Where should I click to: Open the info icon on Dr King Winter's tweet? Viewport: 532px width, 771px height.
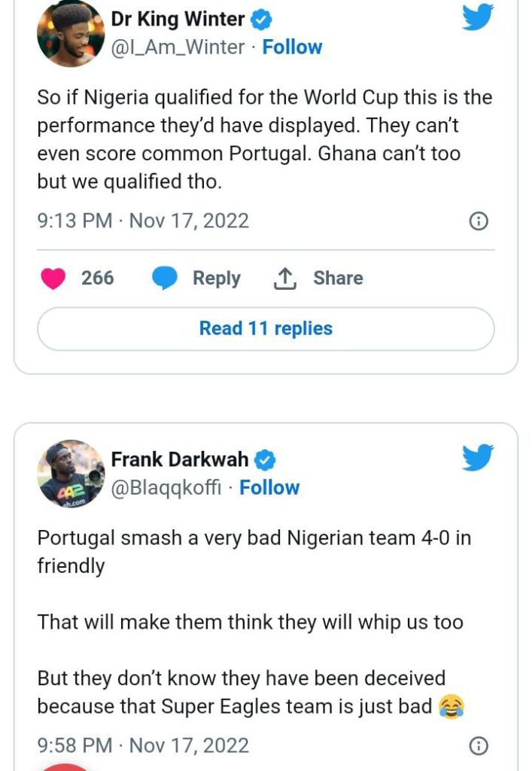[479, 221]
